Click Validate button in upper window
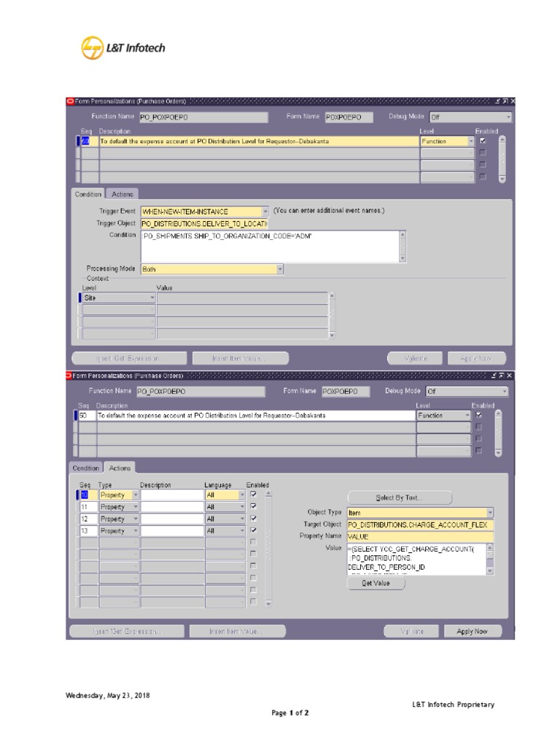Viewport: 560px width, 747px height. pos(415,358)
